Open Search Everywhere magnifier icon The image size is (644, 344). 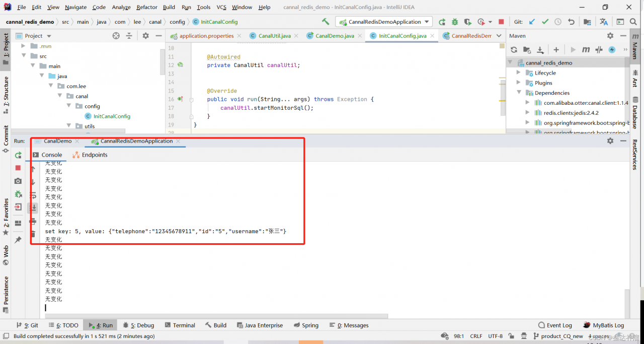coord(633,22)
